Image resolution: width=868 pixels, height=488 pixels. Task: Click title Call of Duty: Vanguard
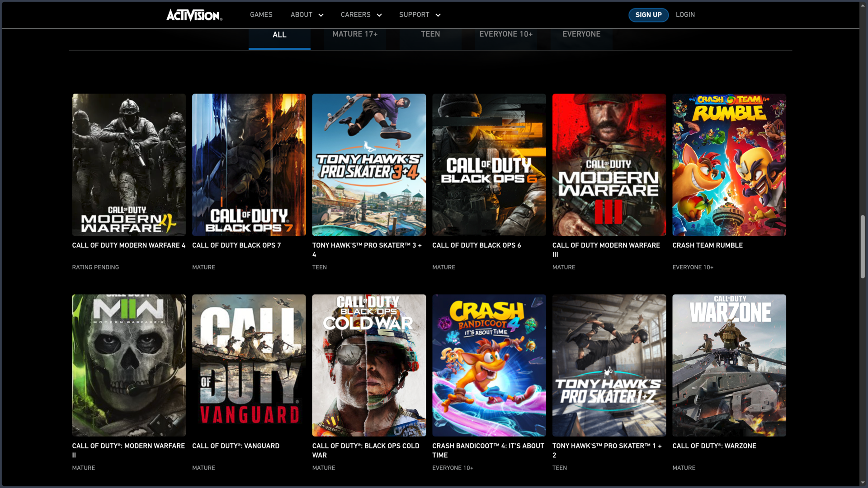coord(236,446)
